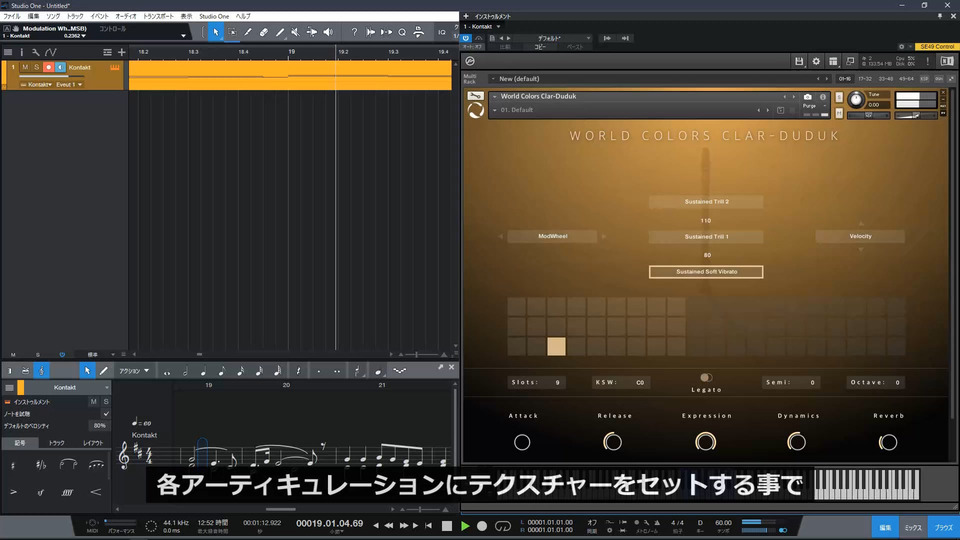Toggle instrument Solo in editor panel
Screen dimensions: 960x540
click(x=106, y=402)
